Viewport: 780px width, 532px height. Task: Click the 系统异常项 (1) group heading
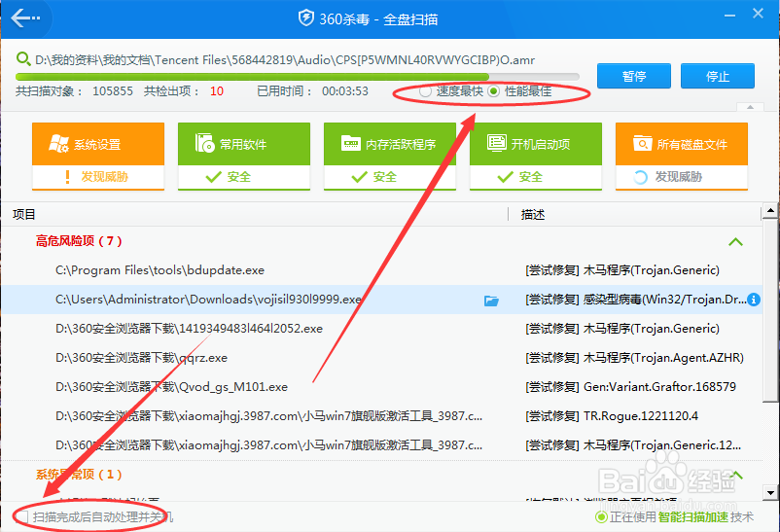pyautogui.click(x=79, y=475)
